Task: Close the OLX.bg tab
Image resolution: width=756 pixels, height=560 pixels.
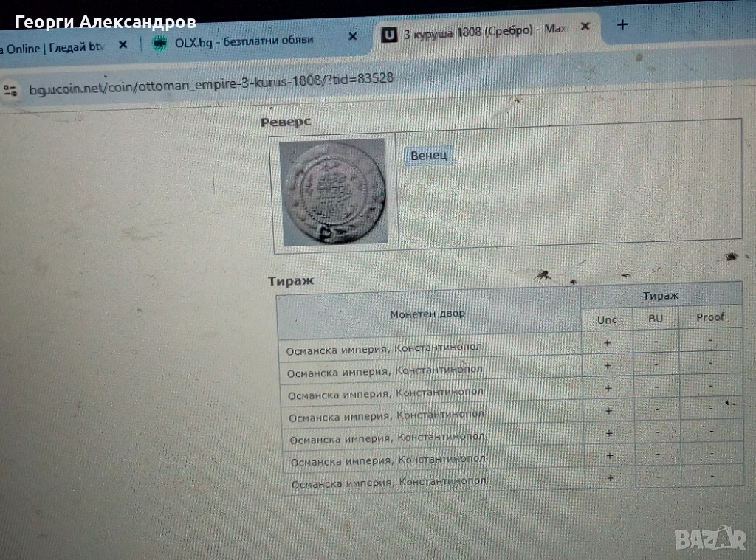Action: pos(352,36)
